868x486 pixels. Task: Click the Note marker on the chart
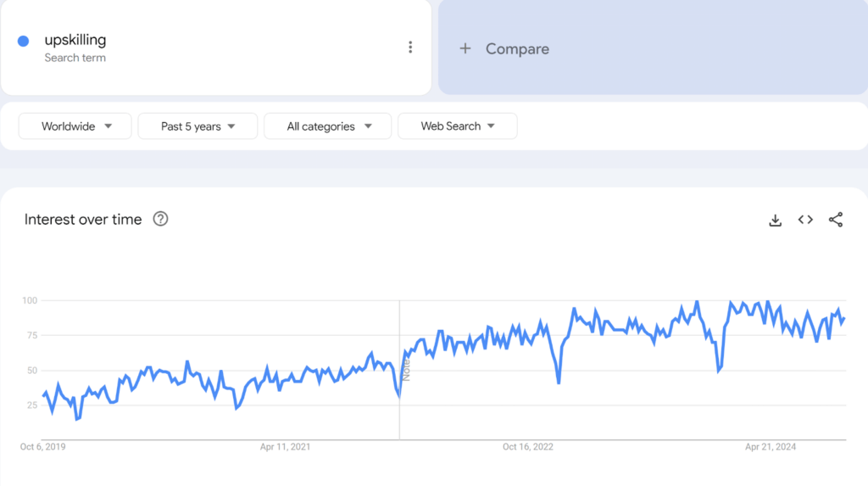pos(406,369)
